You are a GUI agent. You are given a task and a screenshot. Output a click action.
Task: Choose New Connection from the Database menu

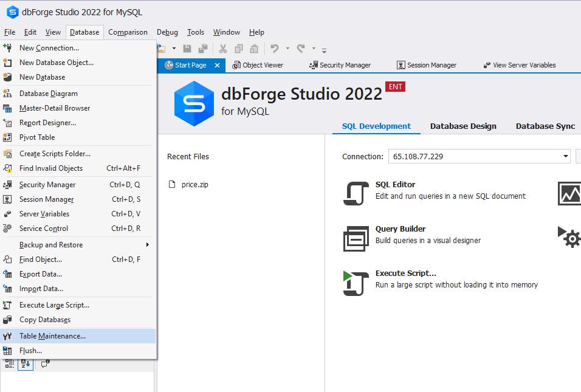[x=78, y=48]
